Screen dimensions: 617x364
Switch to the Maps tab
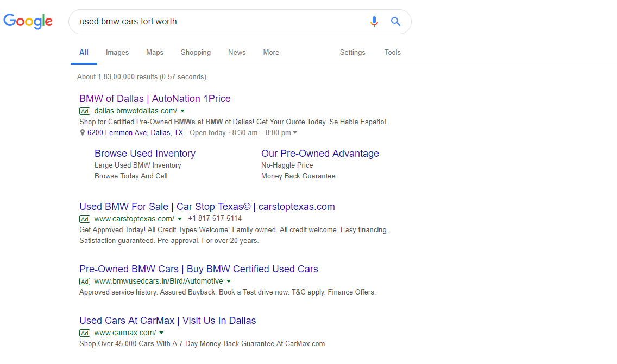[x=155, y=53]
